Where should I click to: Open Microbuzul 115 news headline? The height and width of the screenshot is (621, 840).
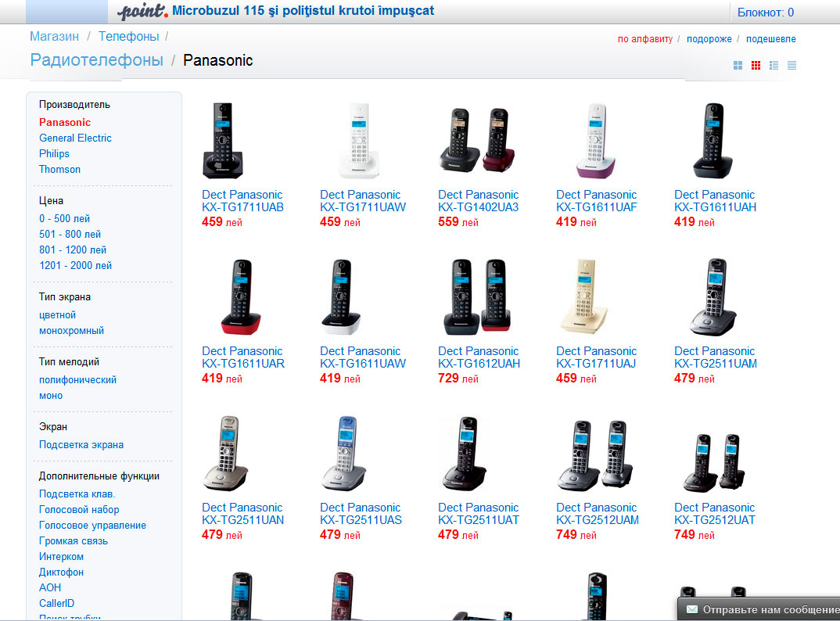click(x=303, y=11)
